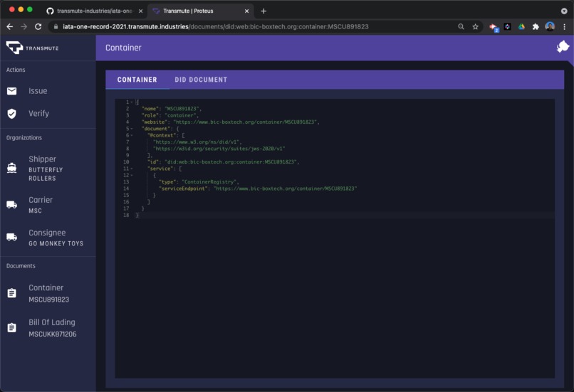Click the Shipper ship icon
This screenshot has height=392, width=574.
(11, 168)
